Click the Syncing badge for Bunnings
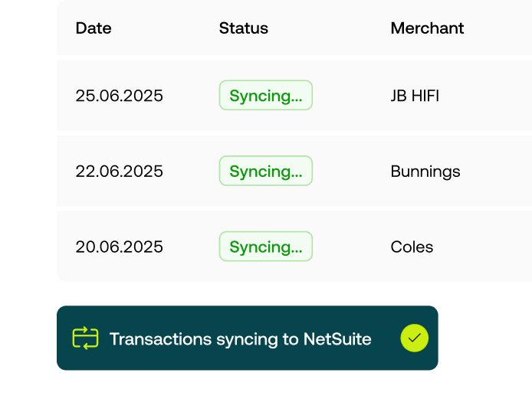This screenshot has width=532, height=412. point(265,171)
